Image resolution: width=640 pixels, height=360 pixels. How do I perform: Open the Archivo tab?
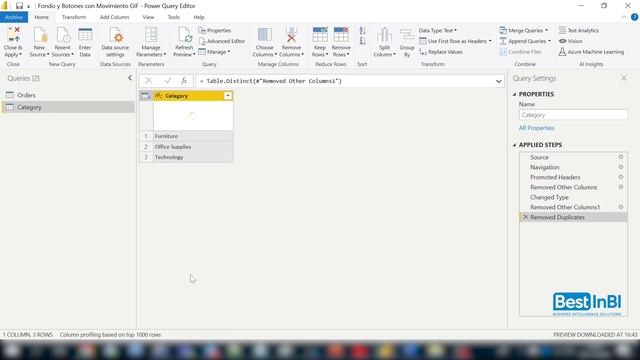coord(14,17)
